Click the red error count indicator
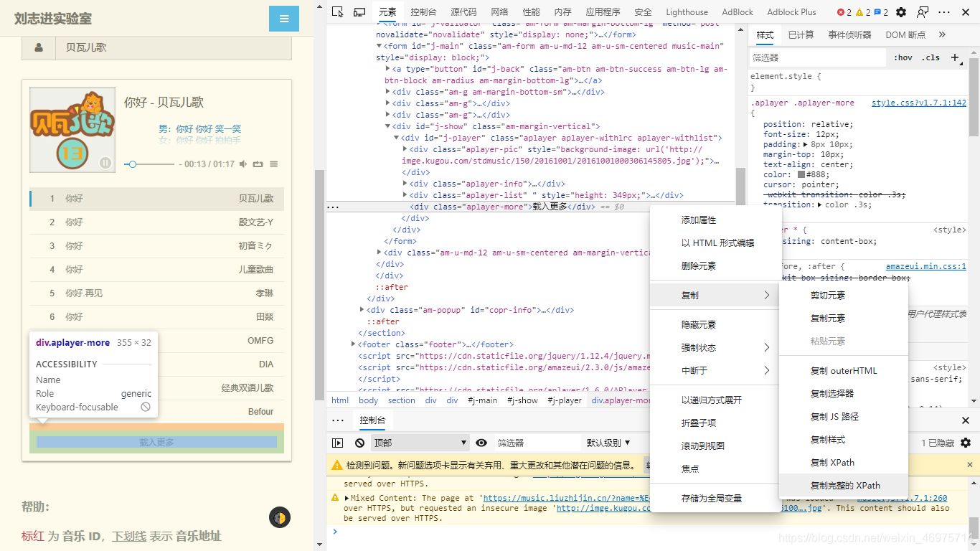 click(844, 12)
